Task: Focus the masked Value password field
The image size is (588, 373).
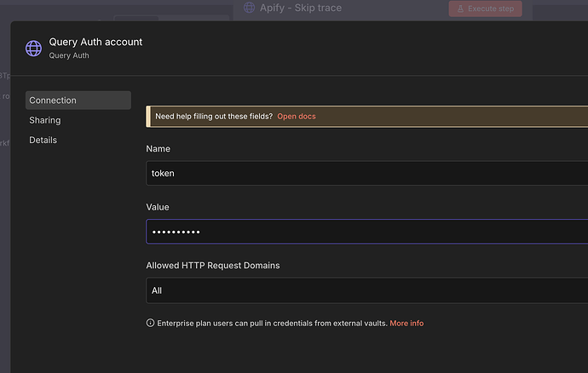Action: [x=366, y=232]
